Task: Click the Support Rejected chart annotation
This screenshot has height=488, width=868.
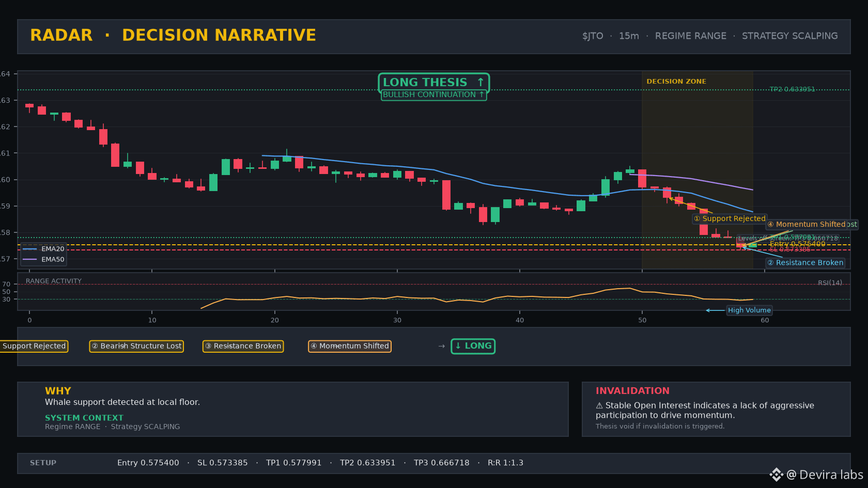Action: [729, 219]
